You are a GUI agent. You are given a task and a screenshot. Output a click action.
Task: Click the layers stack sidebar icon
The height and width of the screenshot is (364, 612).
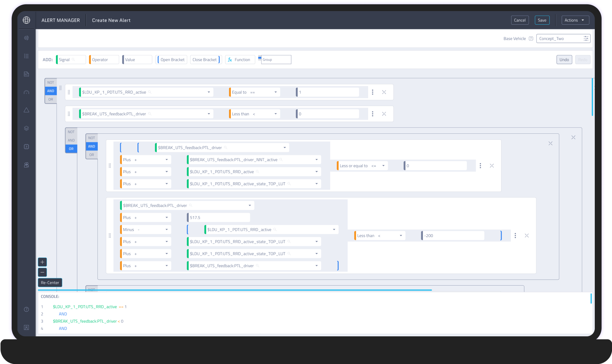(x=26, y=128)
